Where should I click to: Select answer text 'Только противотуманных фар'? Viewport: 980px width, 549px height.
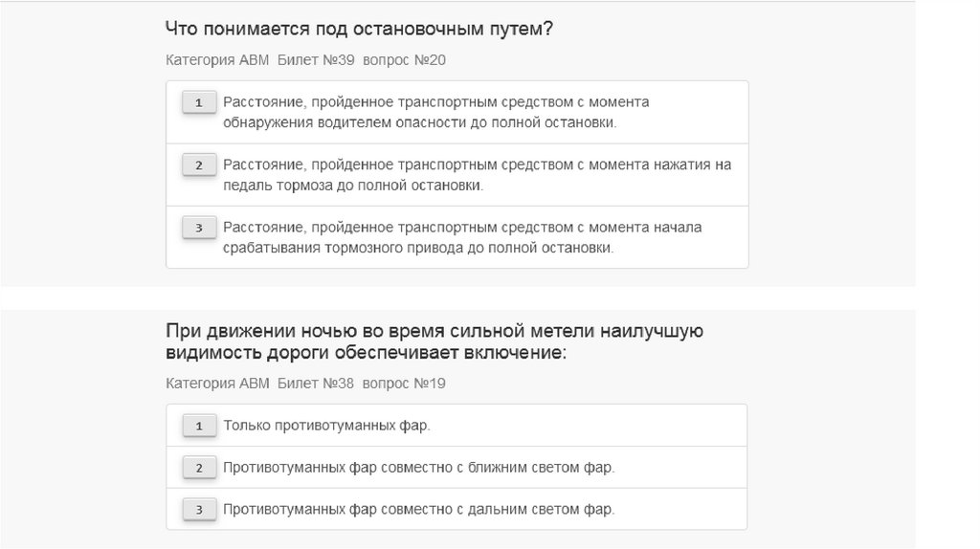(x=326, y=426)
